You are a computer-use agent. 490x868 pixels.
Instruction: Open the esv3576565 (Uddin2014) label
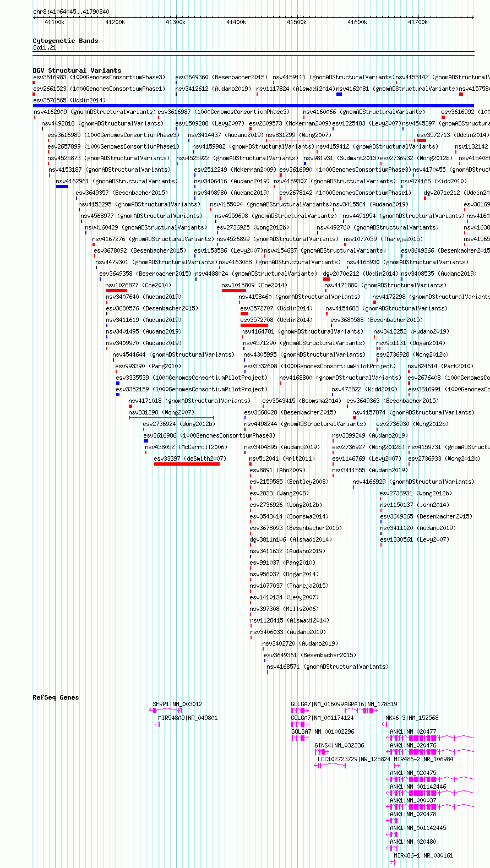69,100
